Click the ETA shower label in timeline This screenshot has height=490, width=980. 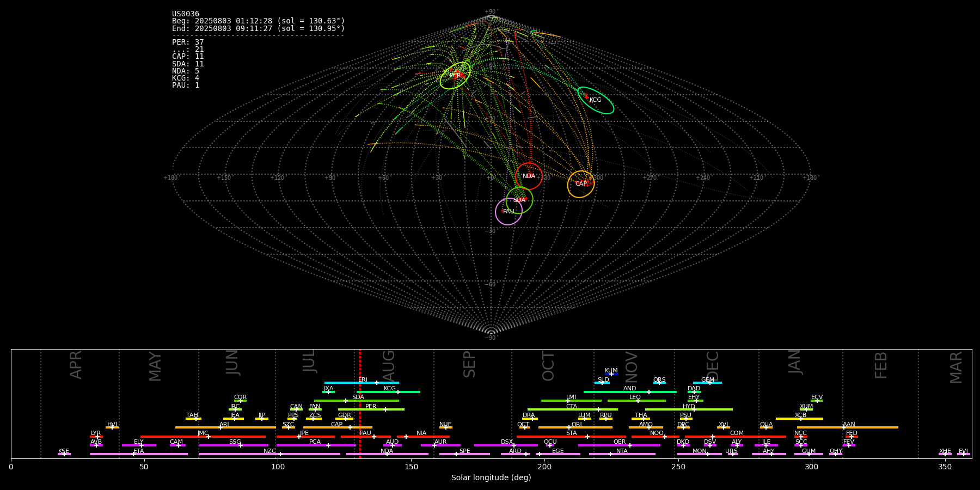139,451
